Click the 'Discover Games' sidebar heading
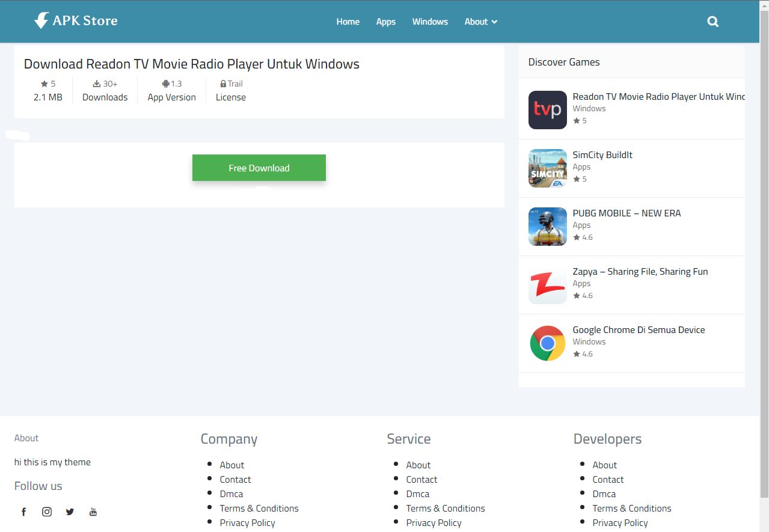The height and width of the screenshot is (532, 769). pyautogui.click(x=564, y=62)
